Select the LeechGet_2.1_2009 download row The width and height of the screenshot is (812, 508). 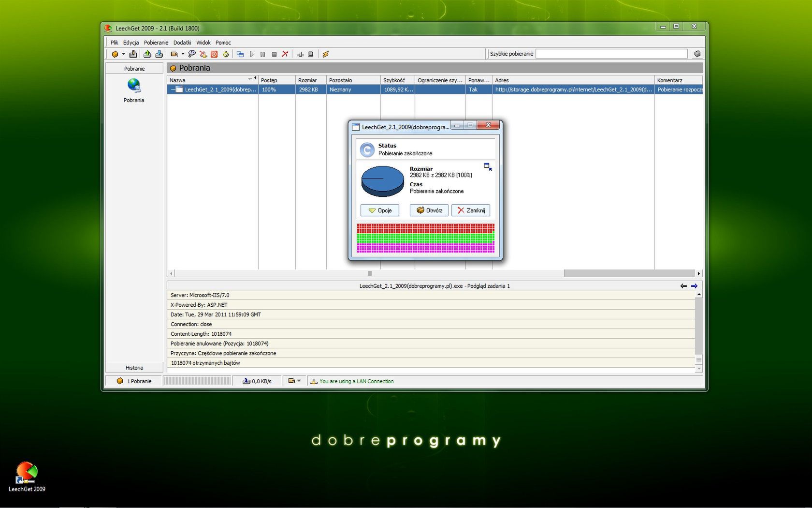click(435, 90)
